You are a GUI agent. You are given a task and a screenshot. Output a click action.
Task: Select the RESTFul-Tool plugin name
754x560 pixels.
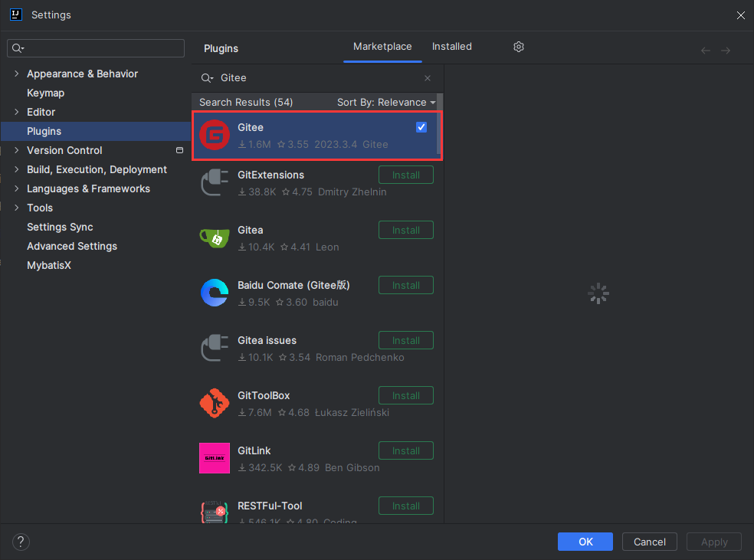tap(270, 506)
